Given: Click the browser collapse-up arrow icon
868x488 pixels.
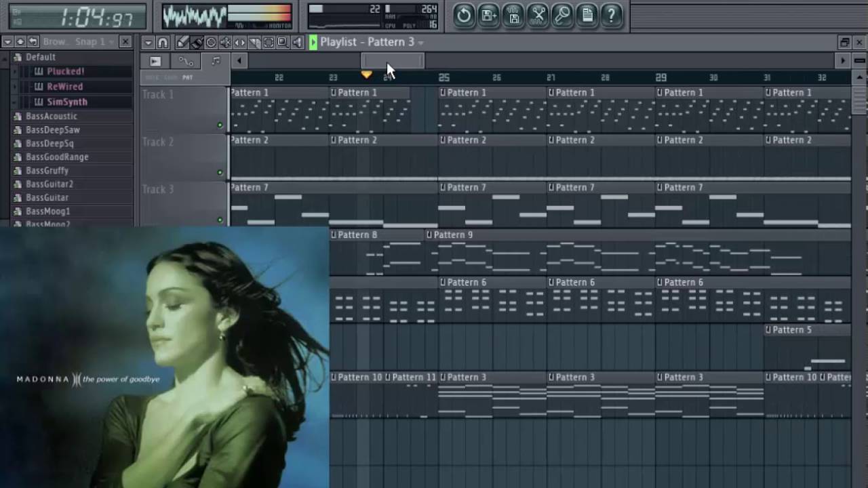Looking at the screenshot, I should click(x=20, y=42).
